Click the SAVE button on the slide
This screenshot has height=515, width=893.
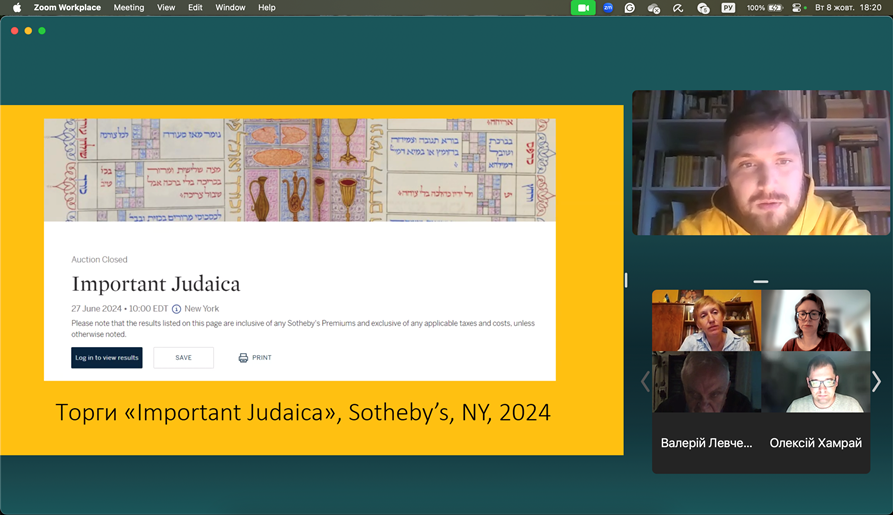point(183,357)
